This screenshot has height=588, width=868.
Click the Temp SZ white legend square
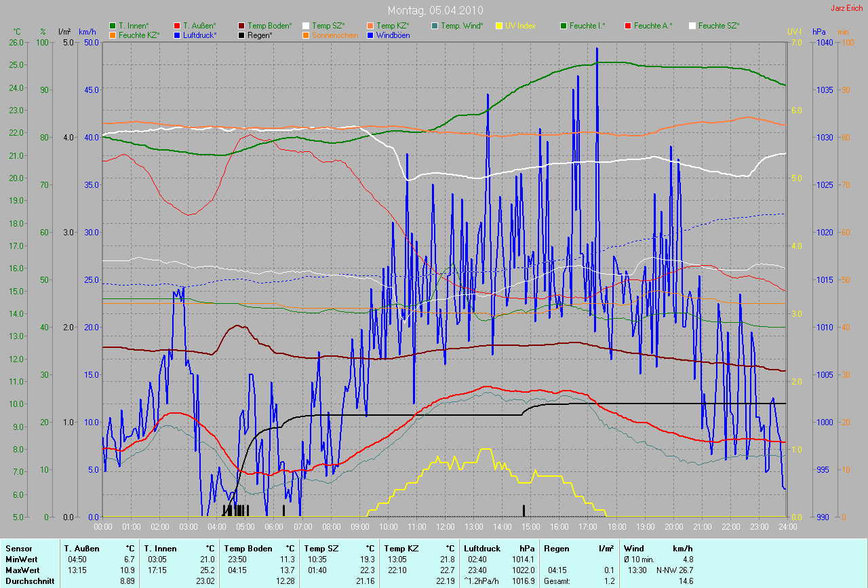pyautogui.click(x=306, y=26)
